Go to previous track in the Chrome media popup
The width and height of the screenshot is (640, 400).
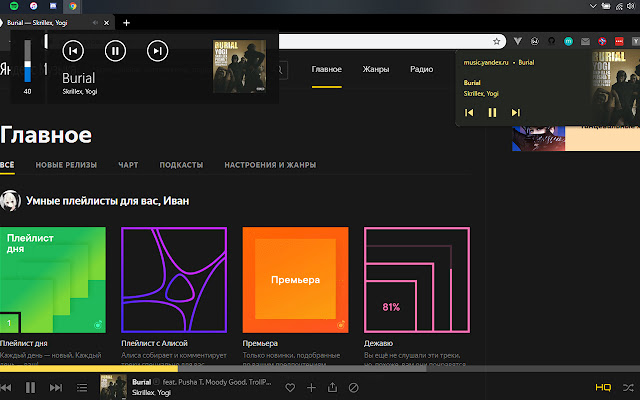pos(469,113)
